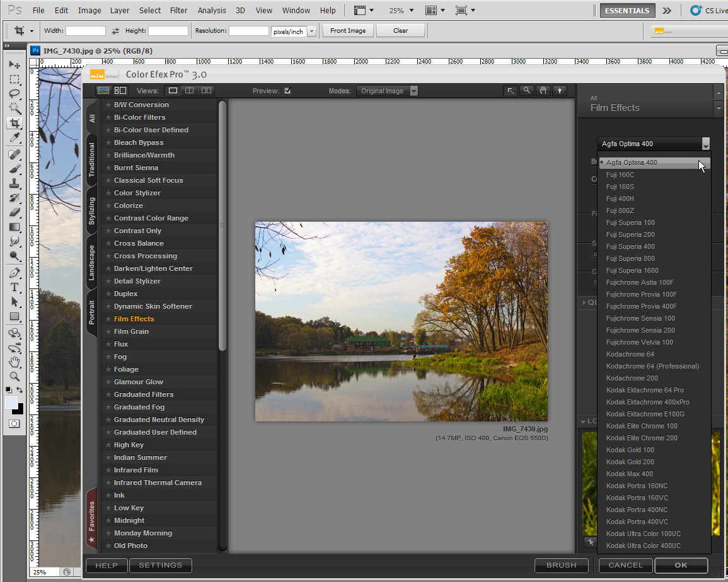Switch to side-by-side preview view

coord(206,91)
